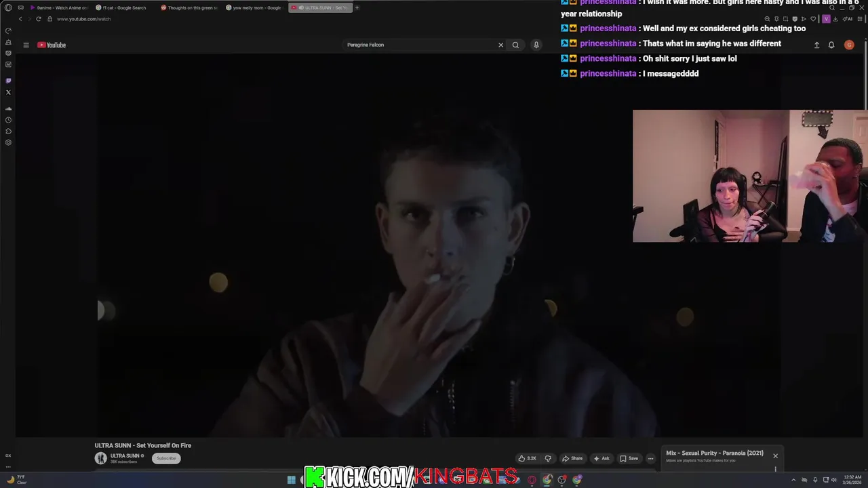This screenshot has width=868, height=488.
Task: Open the Opera sidebar three-dot more options
Action: point(8,466)
